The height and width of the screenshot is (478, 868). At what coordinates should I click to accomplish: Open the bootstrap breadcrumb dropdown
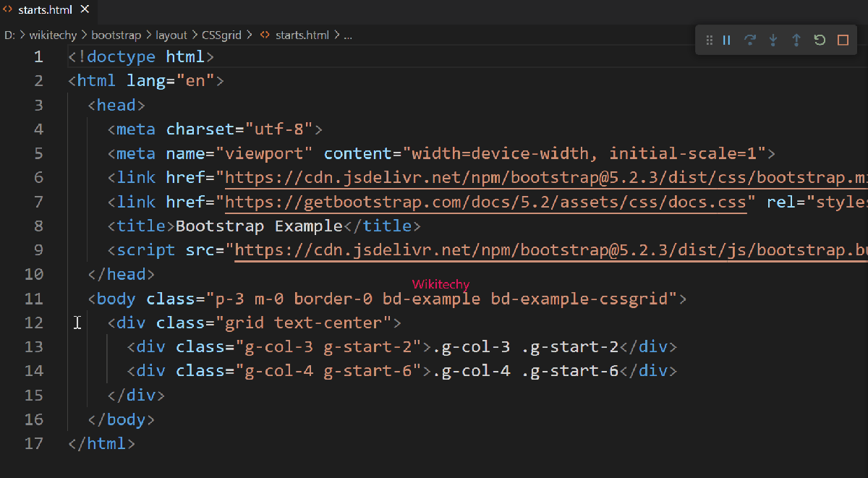[x=116, y=34]
